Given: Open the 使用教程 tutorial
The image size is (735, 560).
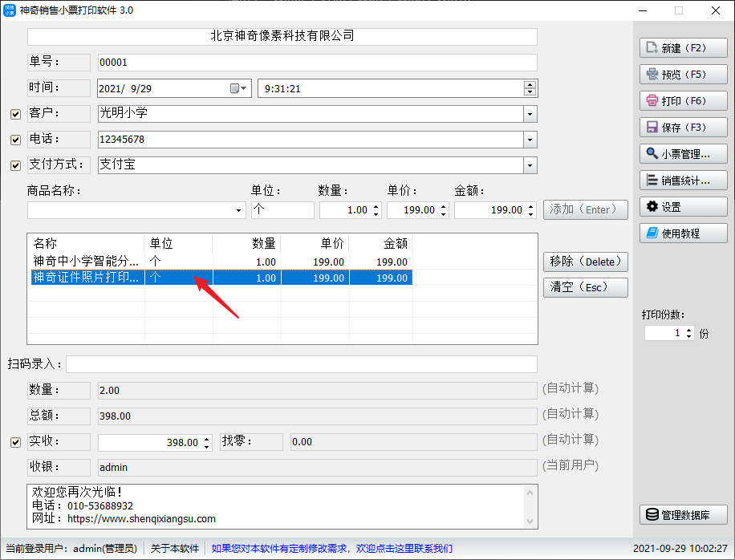Looking at the screenshot, I should 683,233.
